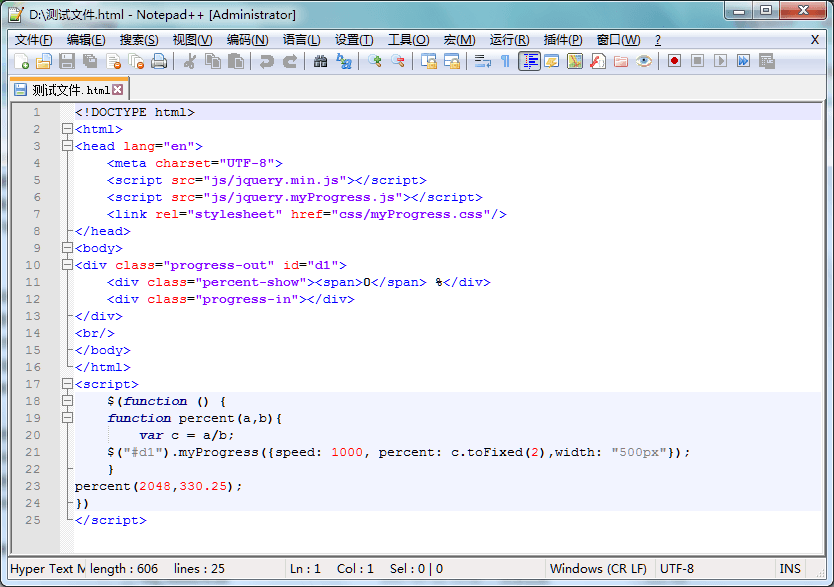Image resolution: width=834 pixels, height=587 pixels.
Task: Open the 工具(O) menu
Action: click(408, 40)
